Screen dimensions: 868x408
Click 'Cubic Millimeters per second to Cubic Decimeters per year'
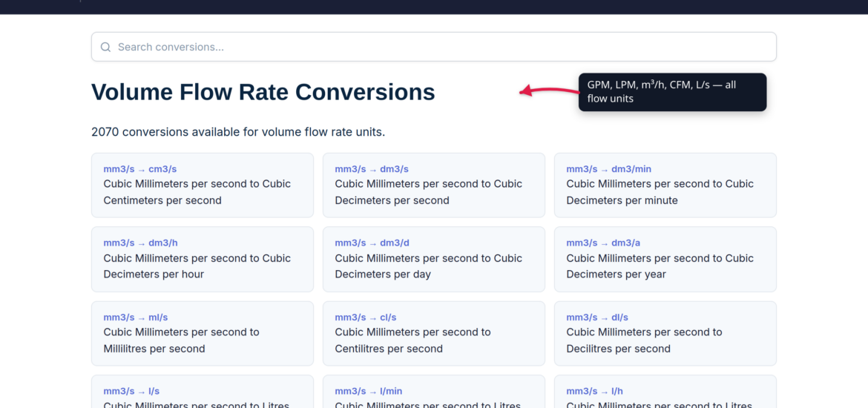click(x=660, y=266)
